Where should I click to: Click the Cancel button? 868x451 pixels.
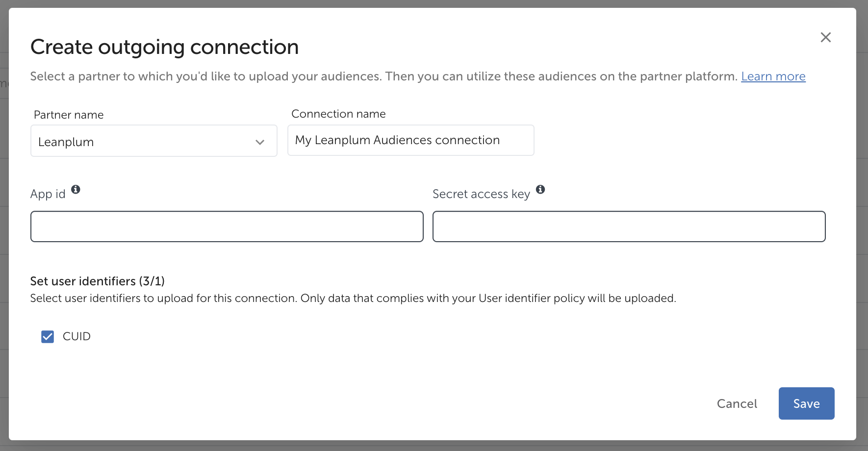(x=737, y=403)
